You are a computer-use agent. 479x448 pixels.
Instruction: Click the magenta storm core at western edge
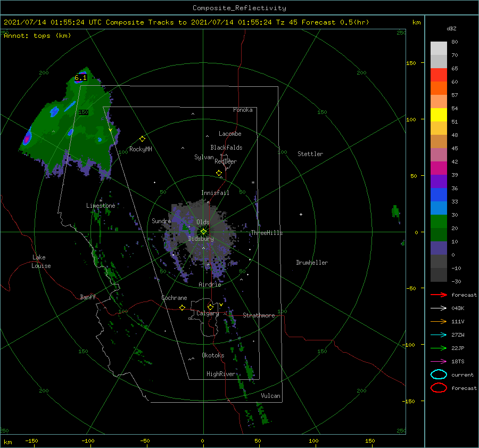[x=27, y=139]
